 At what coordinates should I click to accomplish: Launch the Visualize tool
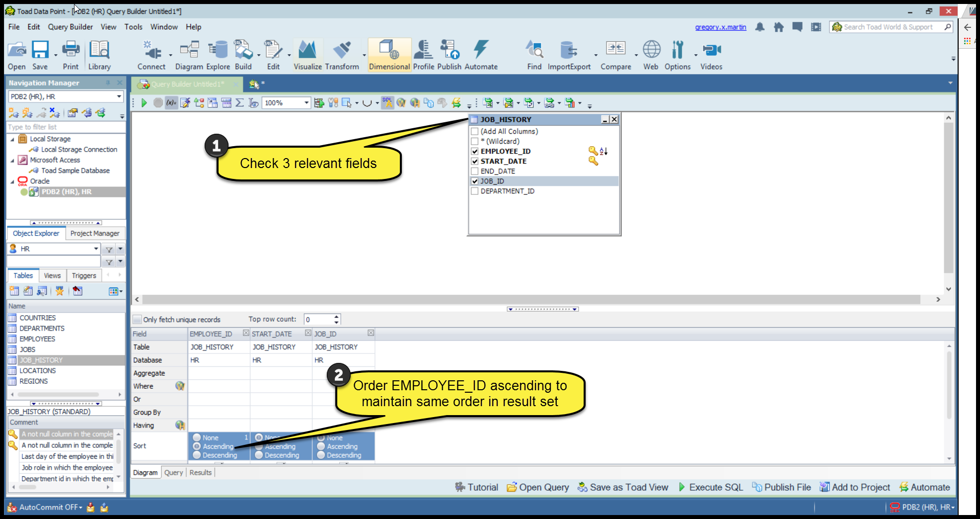[x=307, y=55]
